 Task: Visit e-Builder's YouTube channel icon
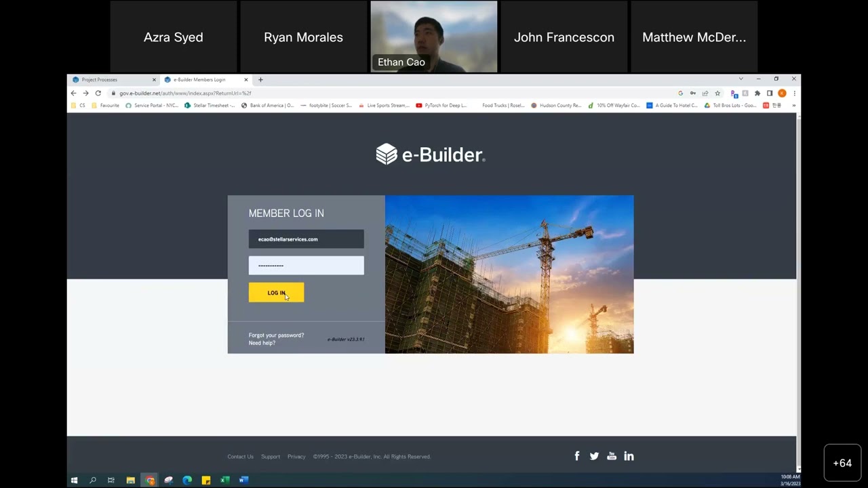tap(612, 456)
